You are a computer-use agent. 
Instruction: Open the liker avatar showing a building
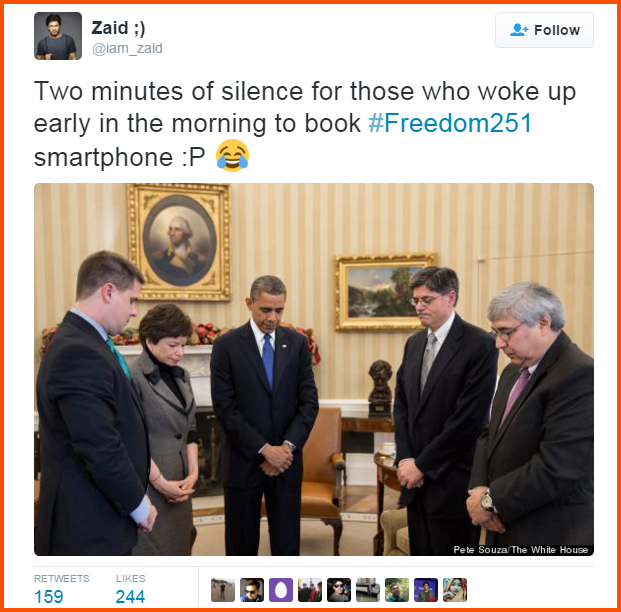(368, 590)
